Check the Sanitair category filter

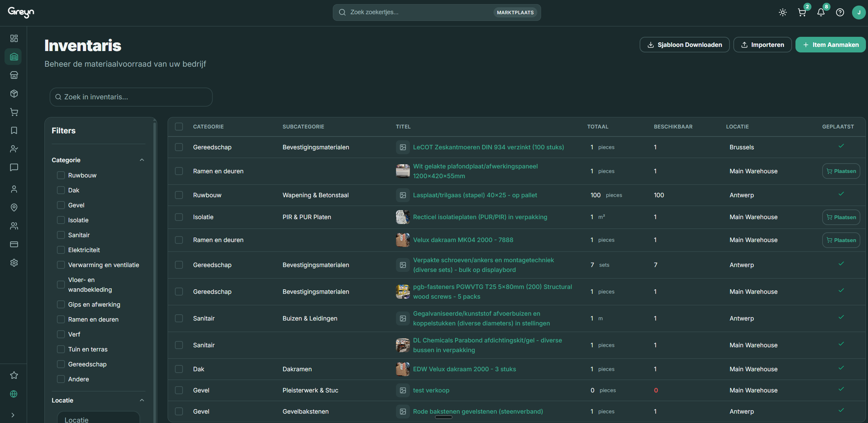pyautogui.click(x=61, y=235)
